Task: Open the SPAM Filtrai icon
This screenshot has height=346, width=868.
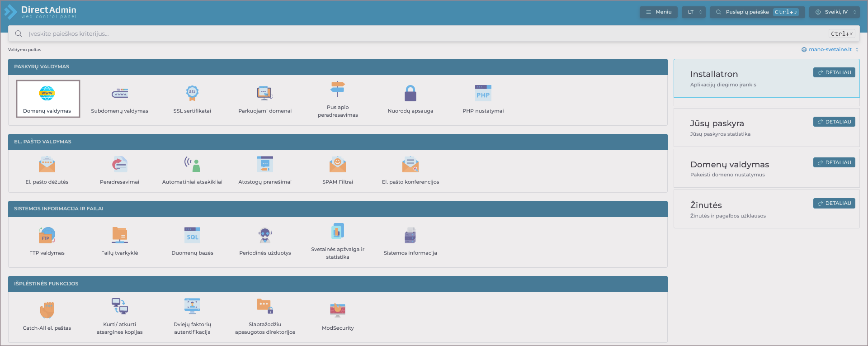Action: point(337,165)
